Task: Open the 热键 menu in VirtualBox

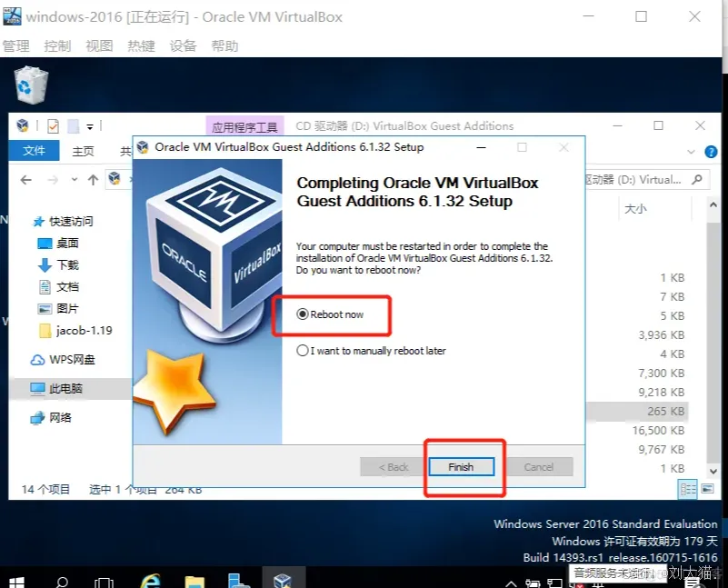Action: 141,46
